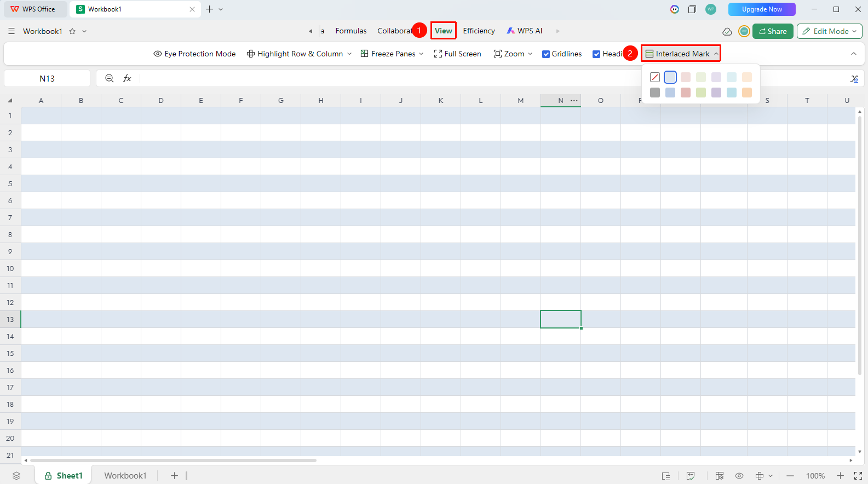
Task: Click the column N header
Action: tap(561, 101)
